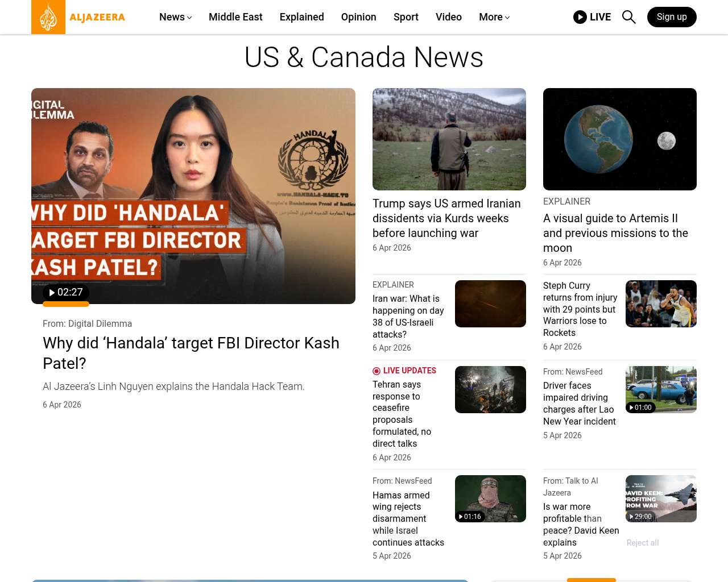This screenshot has width=728, height=582.
Task: Click the Earth and moon thumbnail
Action: coord(619,139)
